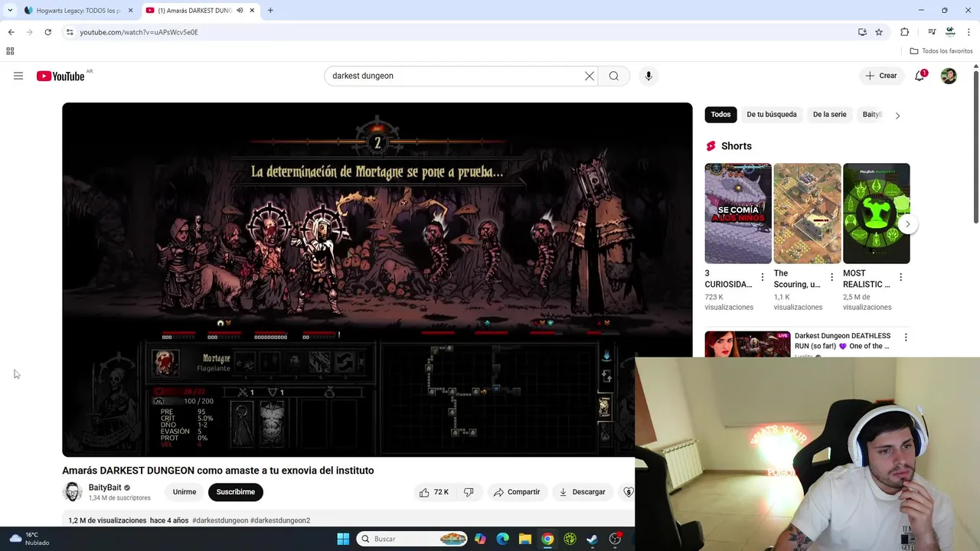Viewport: 980px width, 551px height.
Task: Share the video via Compartir
Action: coord(517,492)
